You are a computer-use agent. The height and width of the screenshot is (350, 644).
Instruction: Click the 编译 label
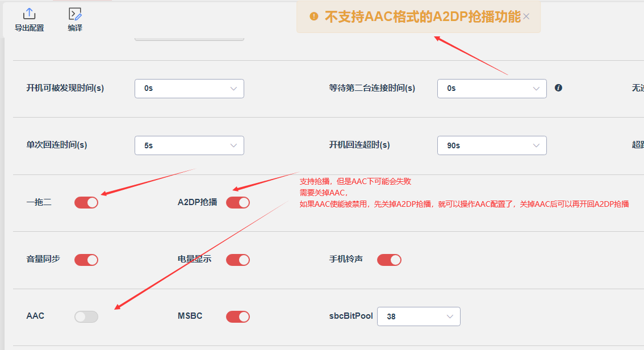[x=75, y=28]
